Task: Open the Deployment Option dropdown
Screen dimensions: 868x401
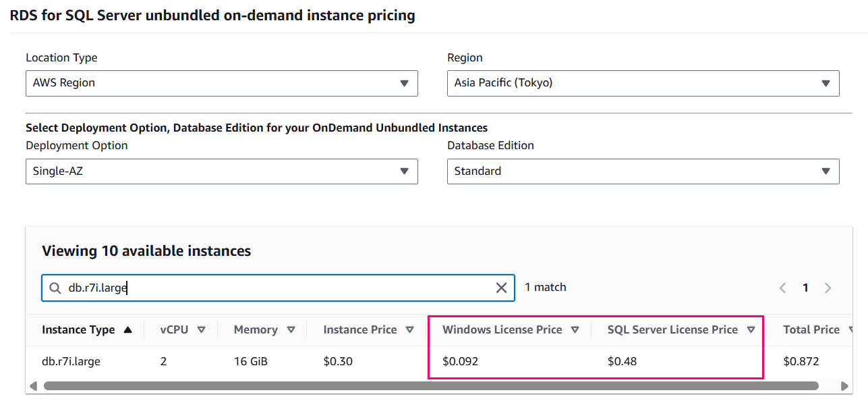Action: tap(222, 171)
